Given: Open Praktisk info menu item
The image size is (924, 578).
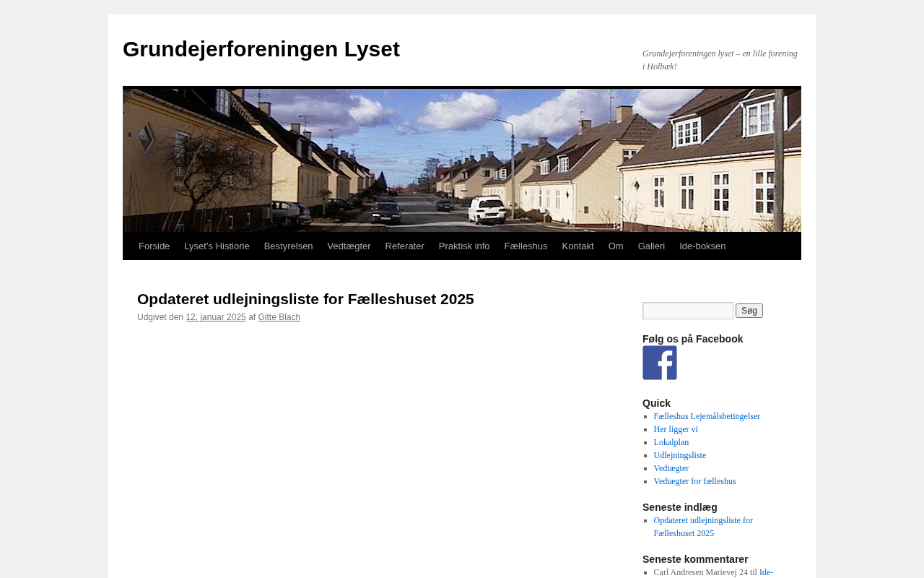Looking at the screenshot, I should point(464,246).
